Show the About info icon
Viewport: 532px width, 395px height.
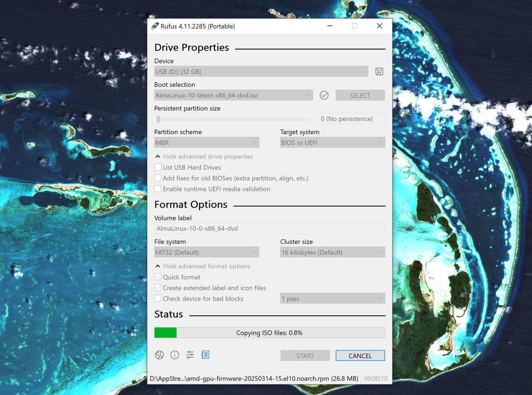[175, 355]
